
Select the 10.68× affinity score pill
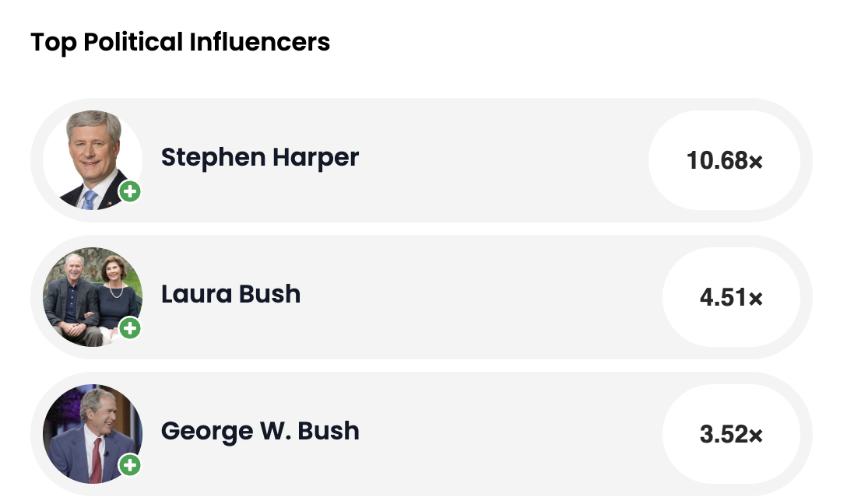click(x=724, y=161)
